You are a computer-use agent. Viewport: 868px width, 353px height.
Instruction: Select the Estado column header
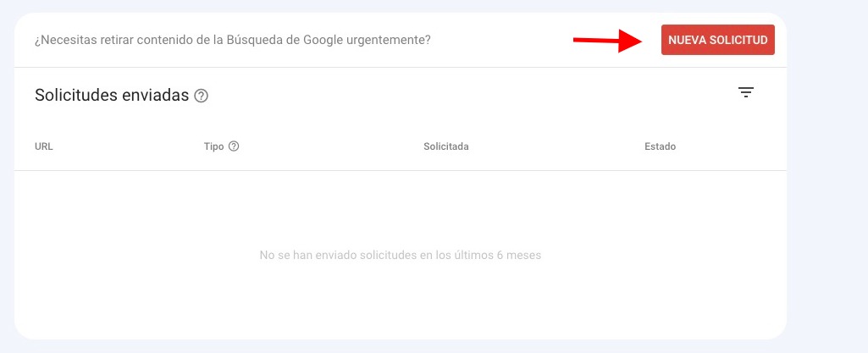point(660,146)
